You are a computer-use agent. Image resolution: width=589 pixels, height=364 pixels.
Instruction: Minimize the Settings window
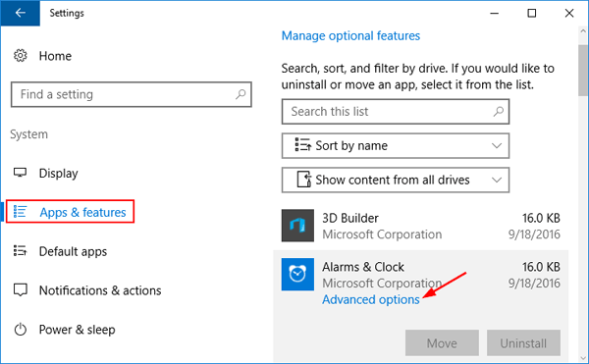pos(495,13)
